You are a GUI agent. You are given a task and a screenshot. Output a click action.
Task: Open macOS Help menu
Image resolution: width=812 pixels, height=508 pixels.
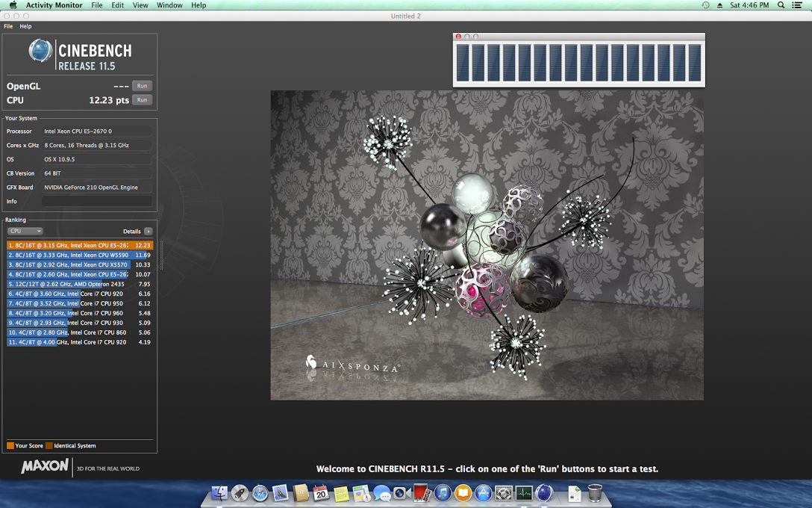tap(199, 4)
